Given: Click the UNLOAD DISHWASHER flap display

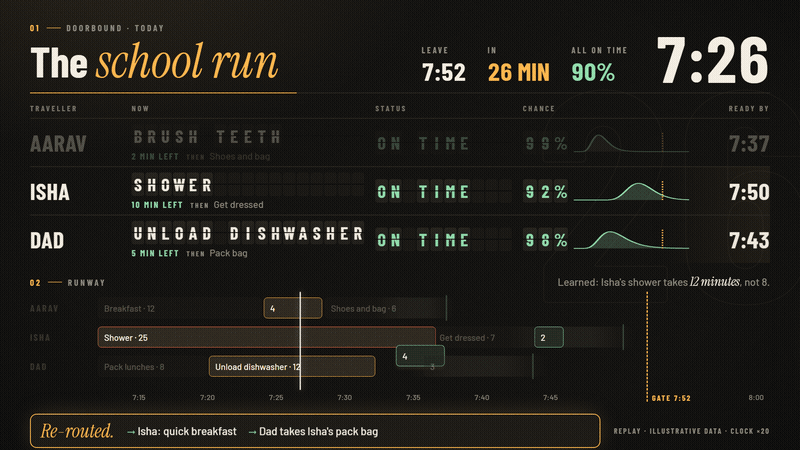Looking at the screenshot, I should tap(248, 234).
